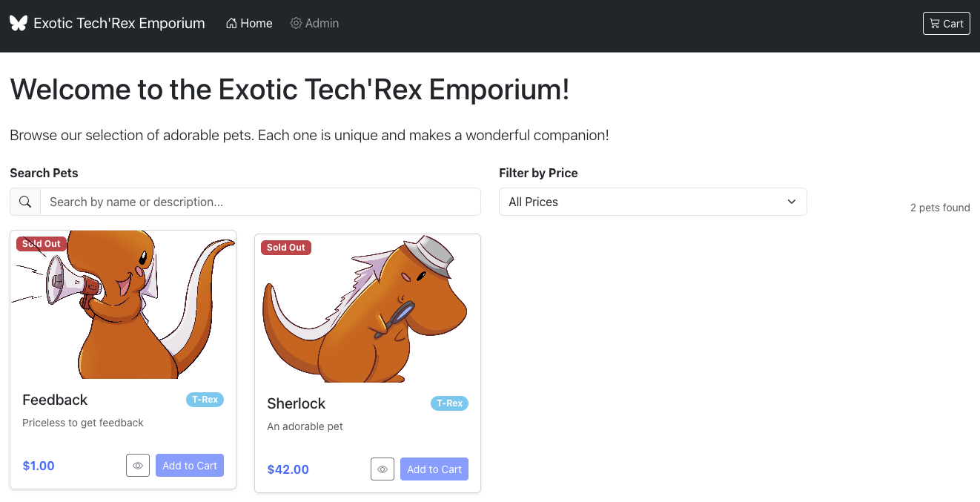Focus the Search Pets input field
The width and height of the screenshot is (980, 502).
tap(259, 202)
